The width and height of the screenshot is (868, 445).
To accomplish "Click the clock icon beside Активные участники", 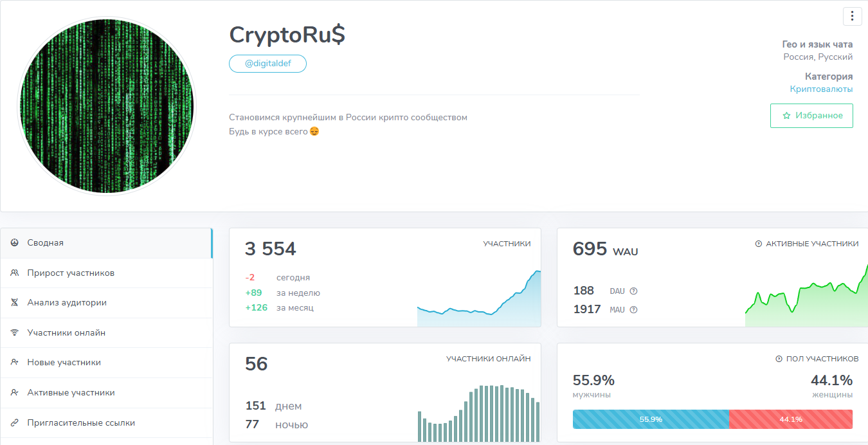I will point(758,244).
